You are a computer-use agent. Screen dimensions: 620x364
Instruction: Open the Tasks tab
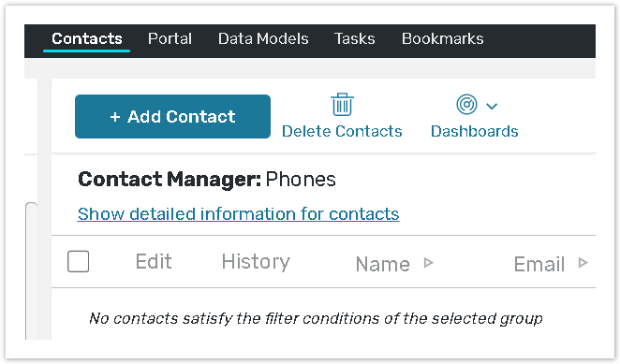pyautogui.click(x=355, y=38)
